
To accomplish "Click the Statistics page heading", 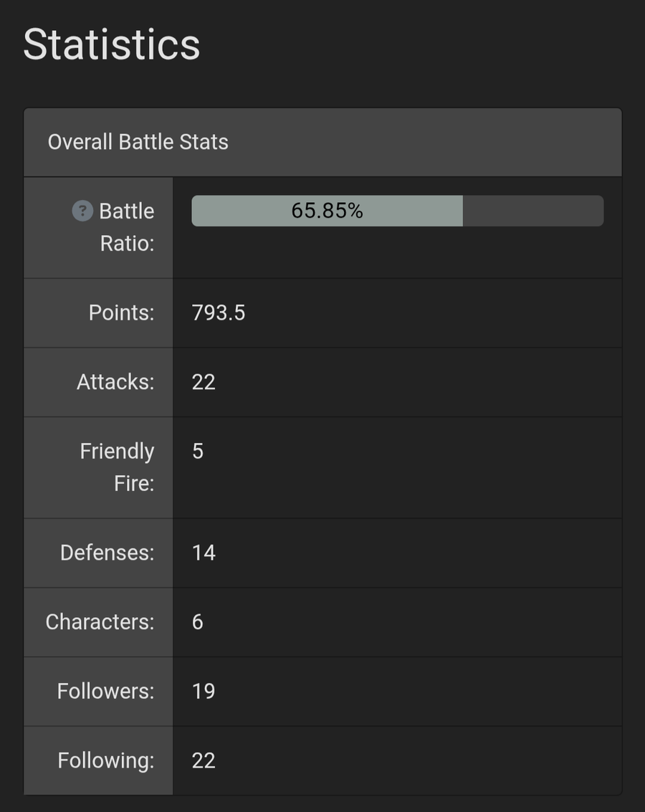I will (111, 44).
